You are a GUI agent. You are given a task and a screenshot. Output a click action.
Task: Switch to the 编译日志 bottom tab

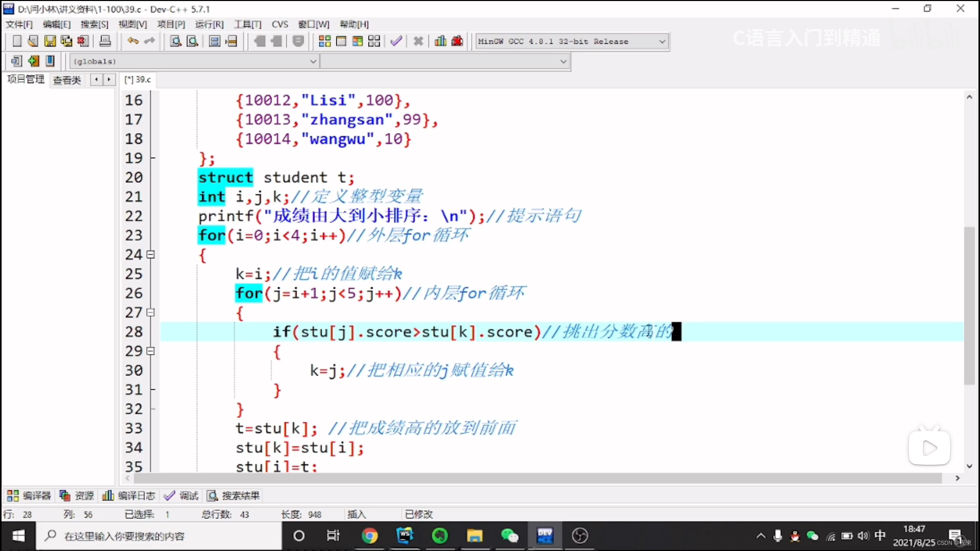(130, 495)
